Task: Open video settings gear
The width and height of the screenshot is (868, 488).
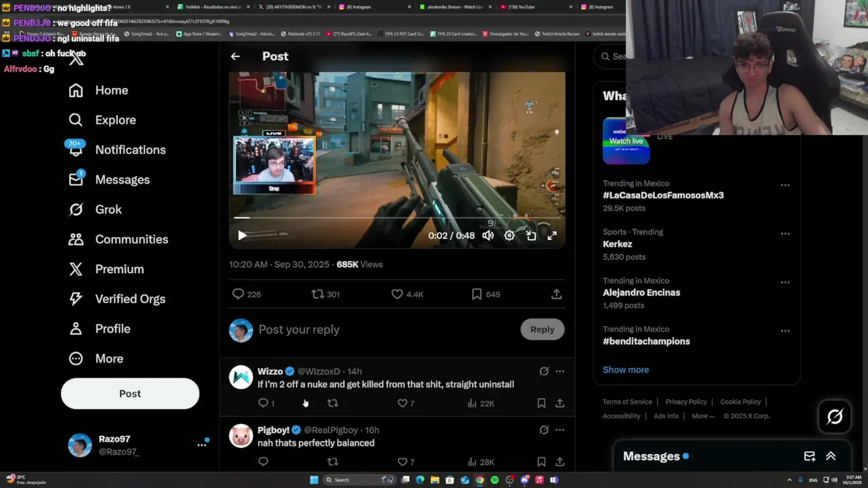Action: [x=509, y=235]
